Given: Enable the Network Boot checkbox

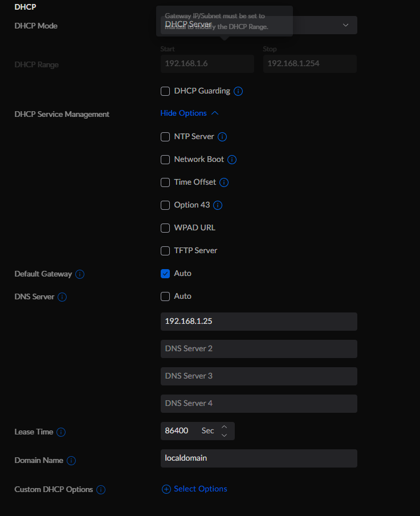Looking at the screenshot, I should (x=165, y=160).
